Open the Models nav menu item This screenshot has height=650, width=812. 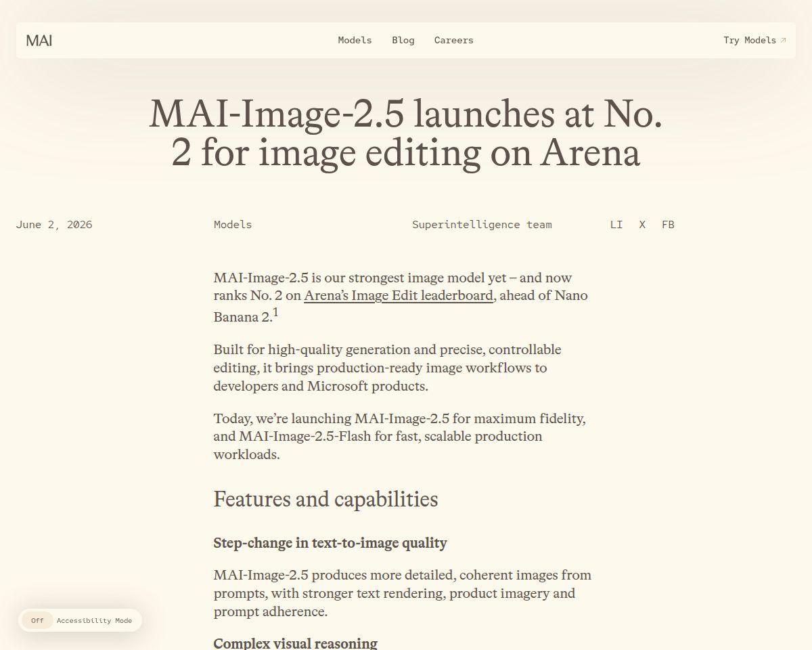click(x=355, y=40)
